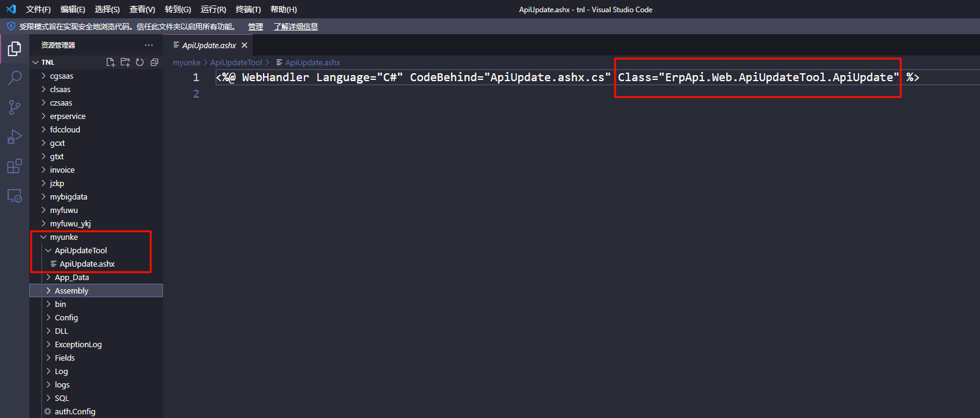This screenshot has height=418, width=980.
Task: Open the Remote Explorer icon
Action: pos(14,196)
